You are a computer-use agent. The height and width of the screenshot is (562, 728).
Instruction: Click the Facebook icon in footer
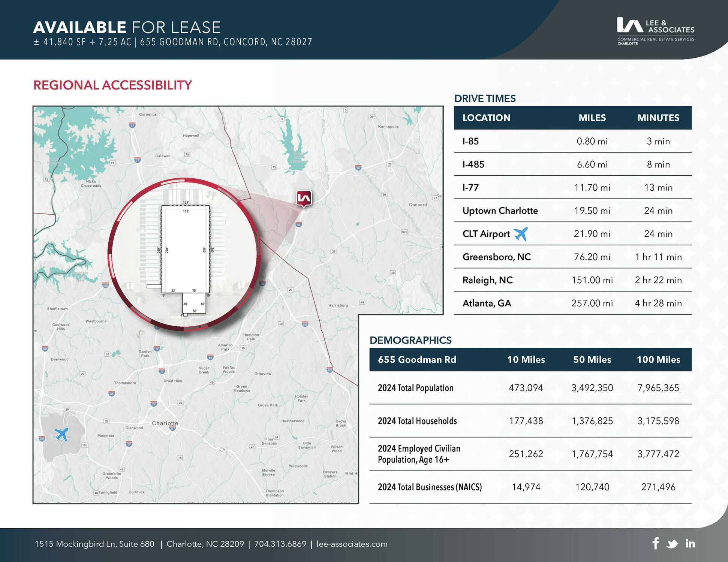(655, 543)
